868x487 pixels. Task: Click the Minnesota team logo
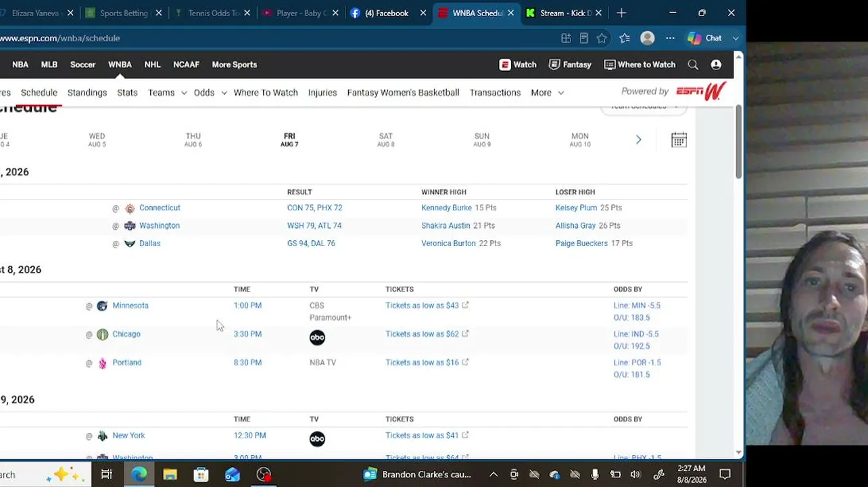102,306
